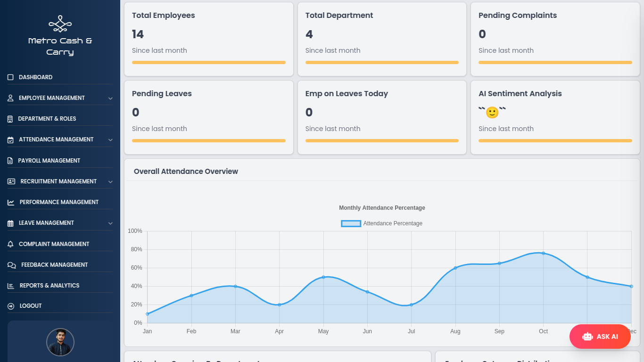
Task: Click the yellow progress bar under Total Employees
Action: click(208, 62)
